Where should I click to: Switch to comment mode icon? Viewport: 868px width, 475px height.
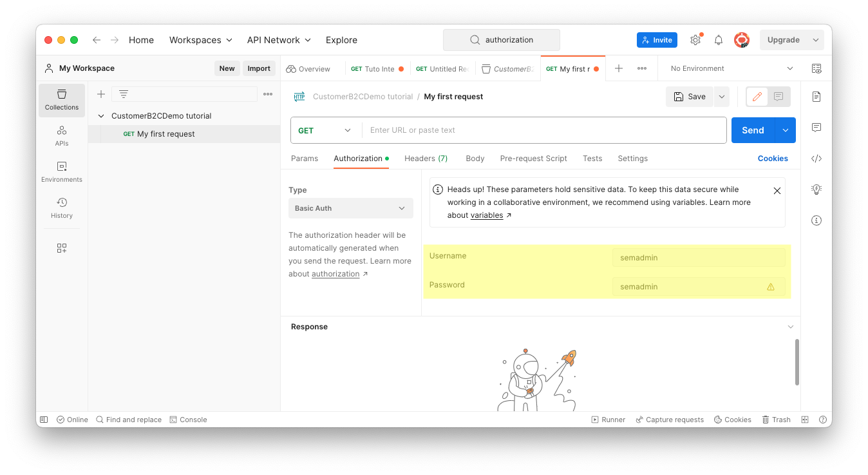coord(778,97)
